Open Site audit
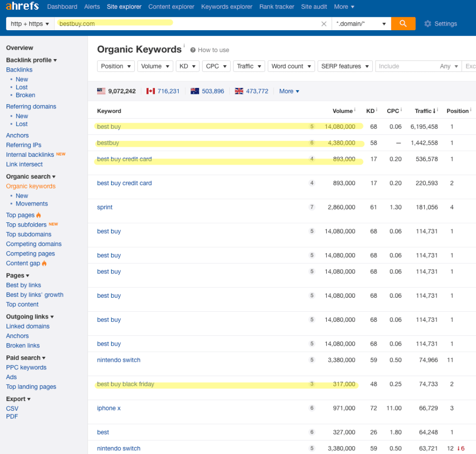This screenshot has height=454, width=476. pos(314,7)
